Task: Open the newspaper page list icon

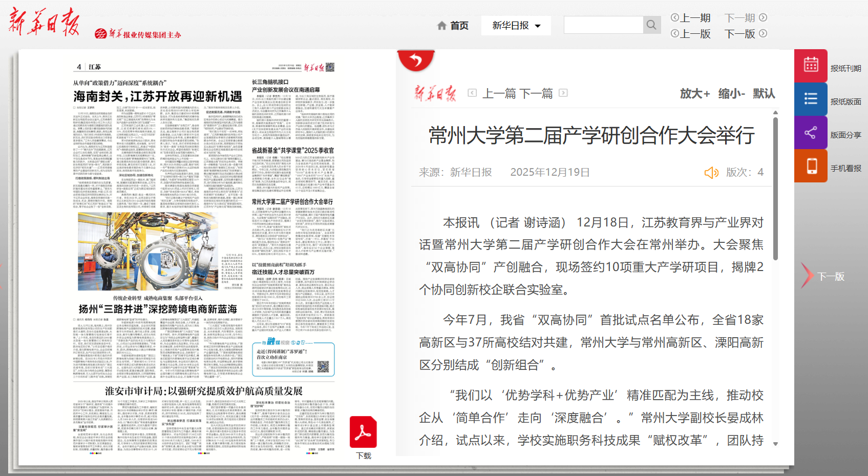Action: click(x=811, y=99)
